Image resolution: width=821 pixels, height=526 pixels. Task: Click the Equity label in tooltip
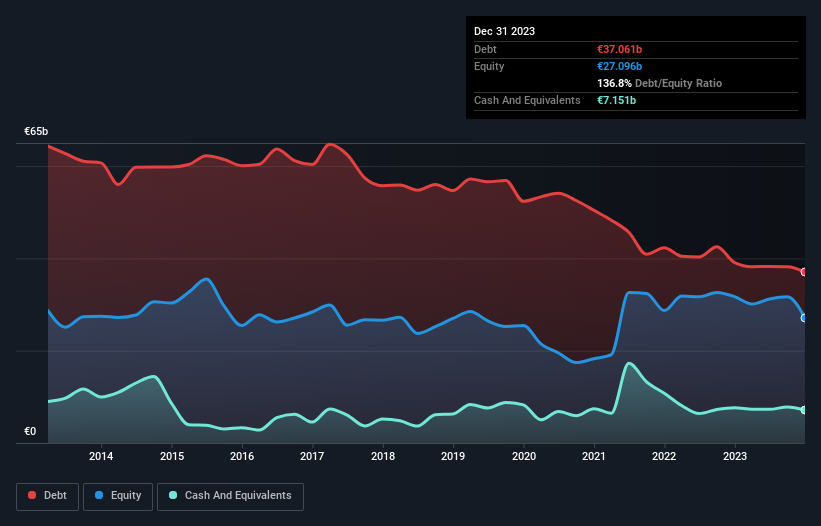point(489,66)
